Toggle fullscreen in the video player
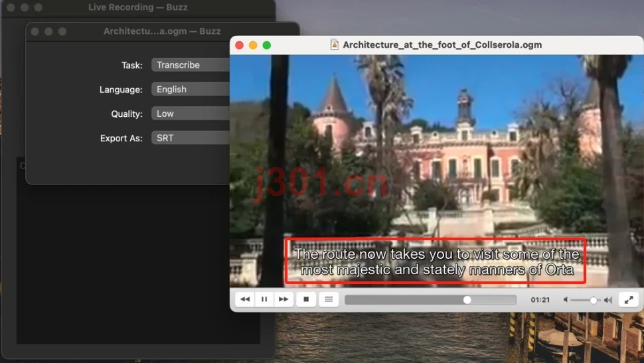This screenshot has height=363, width=644. 628,300
